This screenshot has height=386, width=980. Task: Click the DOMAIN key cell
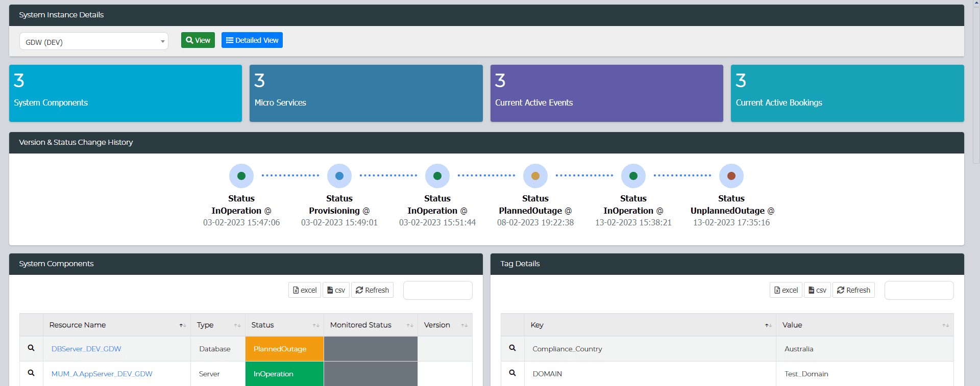coord(650,374)
